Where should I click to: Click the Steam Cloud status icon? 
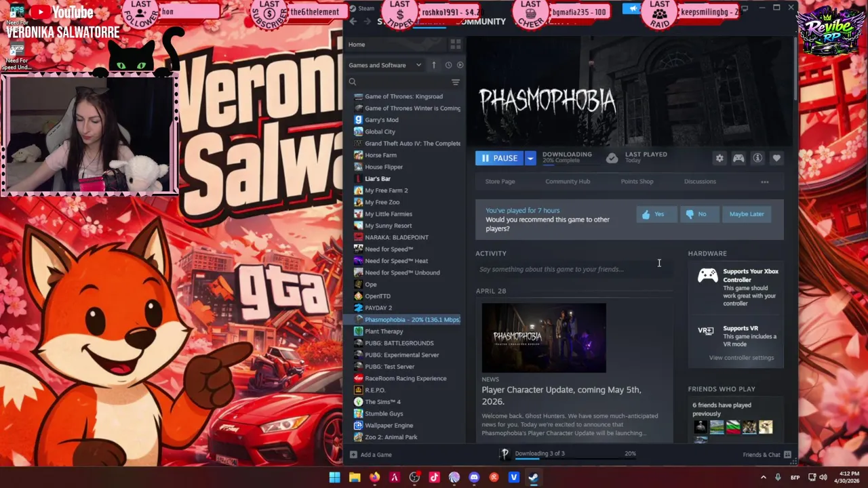[x=612, y=158]
